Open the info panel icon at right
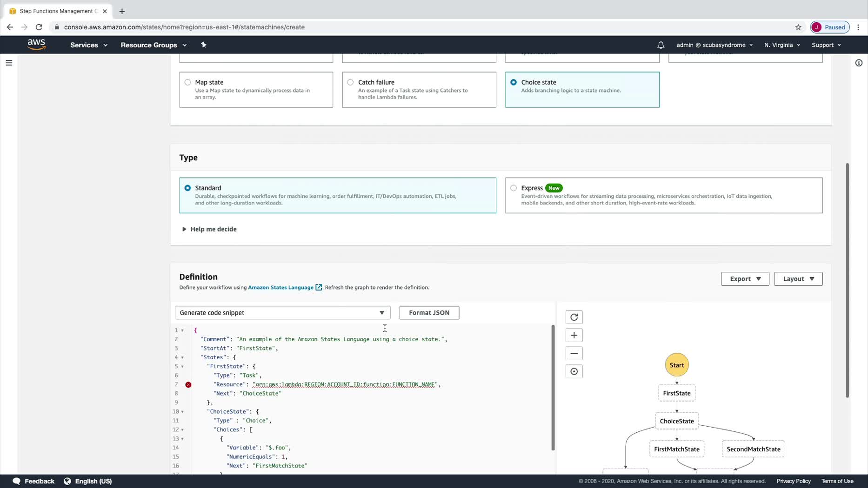The image size is (868, 488). click(859, 63)
